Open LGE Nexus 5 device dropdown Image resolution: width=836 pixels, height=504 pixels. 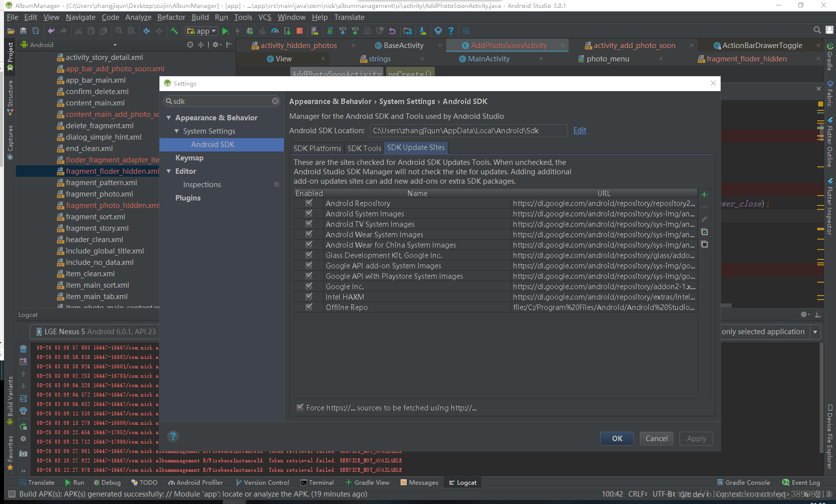95,332
